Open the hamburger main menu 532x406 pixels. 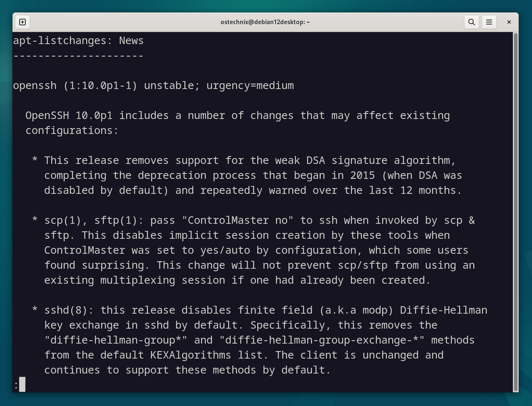pyautogui.click(x=489, y=22)
